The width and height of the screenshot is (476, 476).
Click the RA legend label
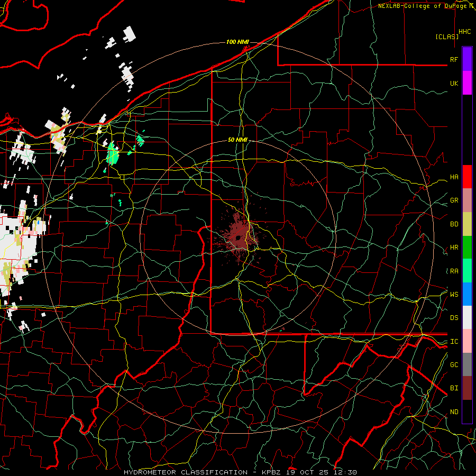pos(454,271)
